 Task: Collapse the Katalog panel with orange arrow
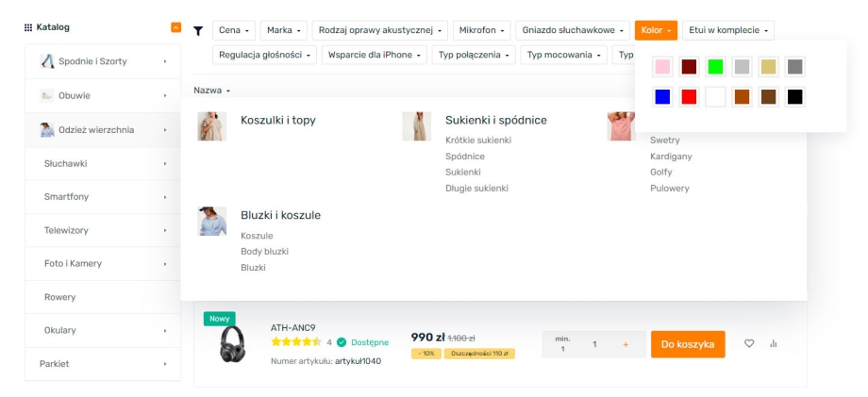pos(175,27)
